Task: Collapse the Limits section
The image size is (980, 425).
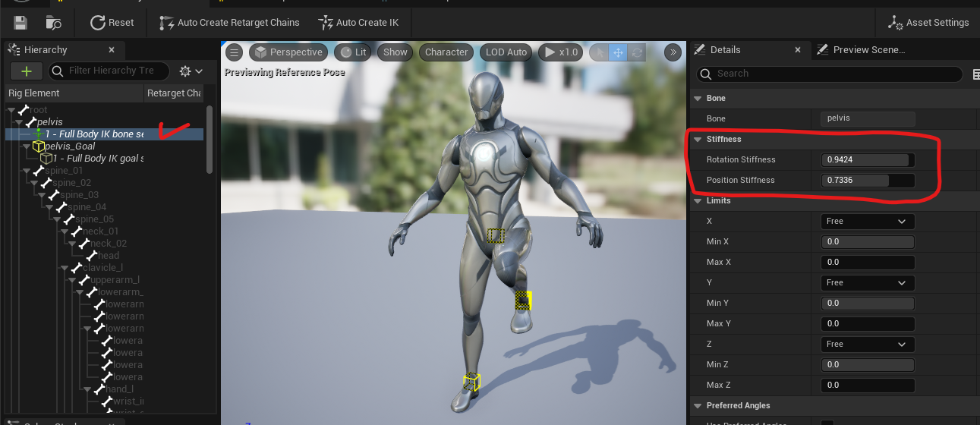Action: tap(698, 200)
